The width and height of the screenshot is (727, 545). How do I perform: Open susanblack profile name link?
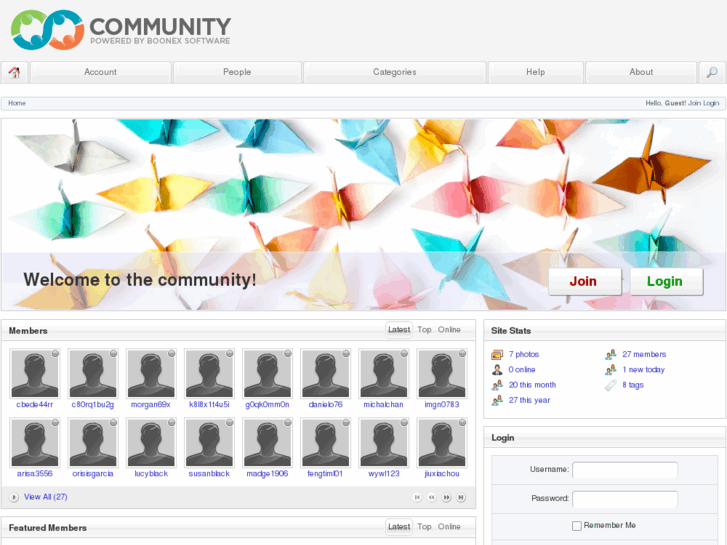tap(209, 474)
